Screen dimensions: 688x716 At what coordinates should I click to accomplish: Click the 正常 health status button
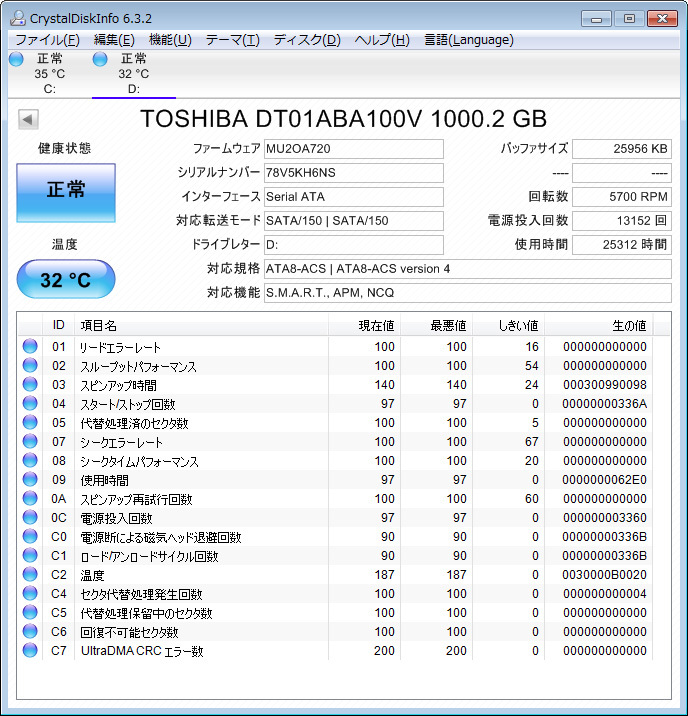[66, 192]
